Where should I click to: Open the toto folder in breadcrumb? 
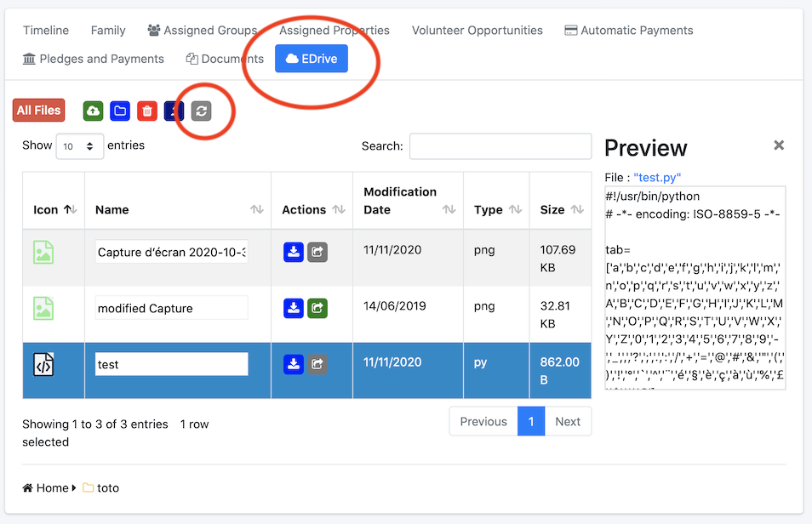(101, 487)
